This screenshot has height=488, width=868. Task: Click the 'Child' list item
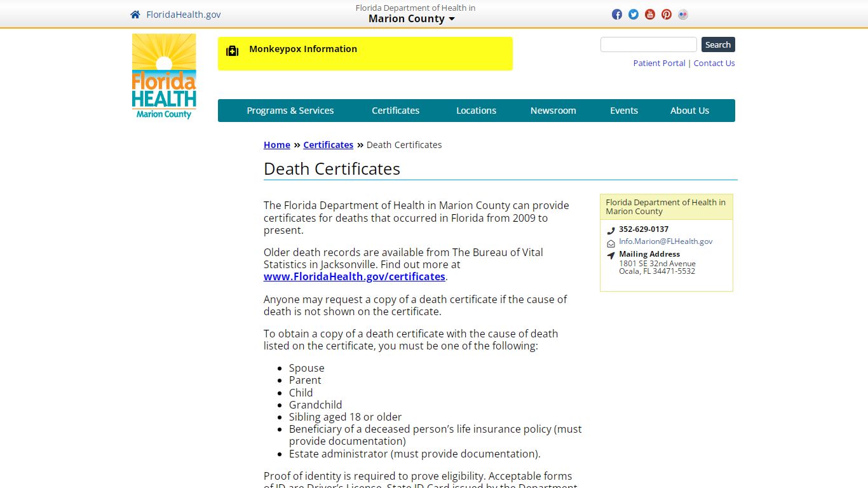(301, 393)
